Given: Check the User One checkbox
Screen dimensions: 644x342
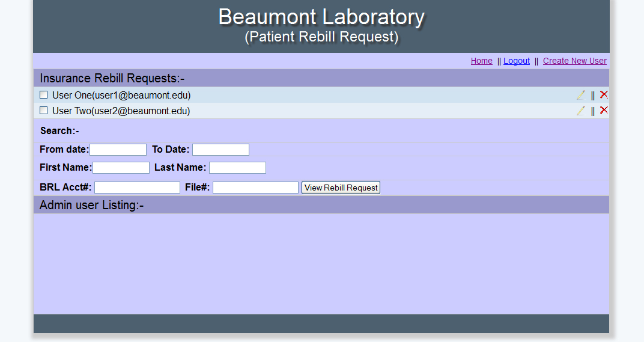Looking at the screenshot, I should tap(43, 95).
